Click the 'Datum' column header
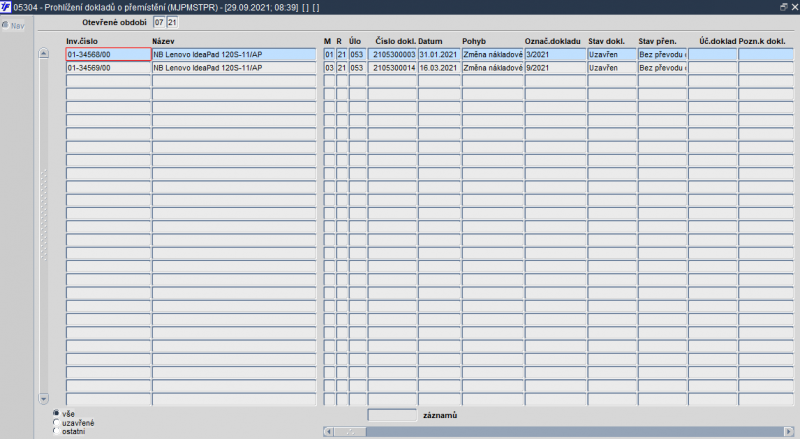Image resolution: width=800 pixels, height=439 pixels. click(430, 41)
